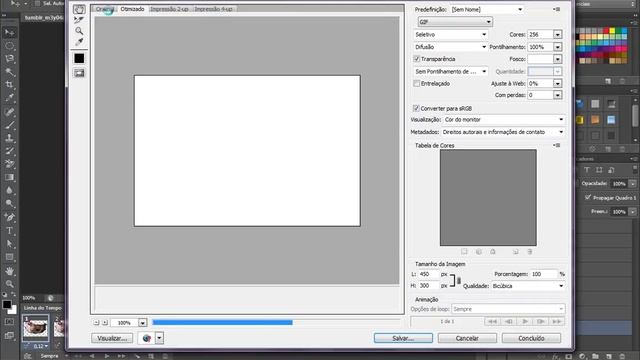Screen dimensions: 640x360
Task: Switch to the Original tab
Action: 105,9
